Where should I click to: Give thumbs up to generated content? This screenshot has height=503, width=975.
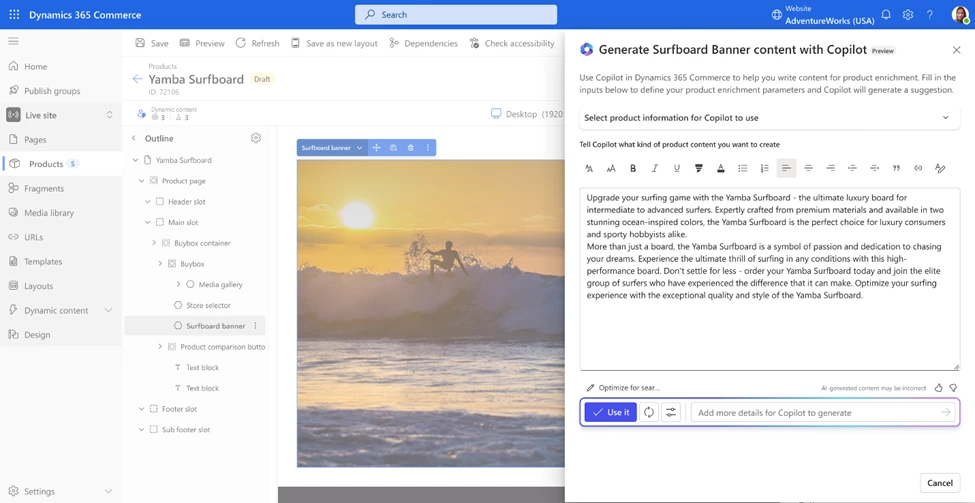coord(938,388)
